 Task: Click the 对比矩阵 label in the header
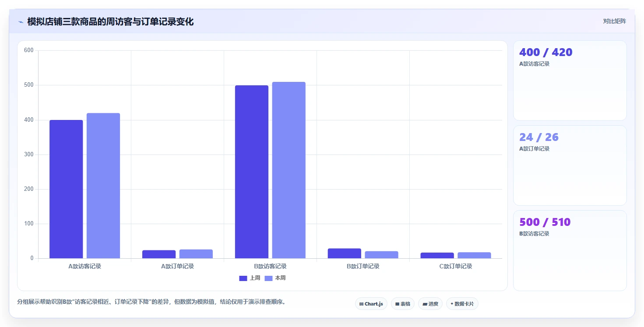click(x=615, y=21)
